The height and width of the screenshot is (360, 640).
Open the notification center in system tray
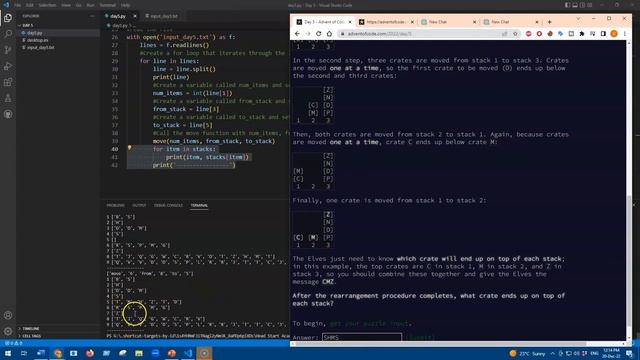pyautogui.click(x=629, y=353)
